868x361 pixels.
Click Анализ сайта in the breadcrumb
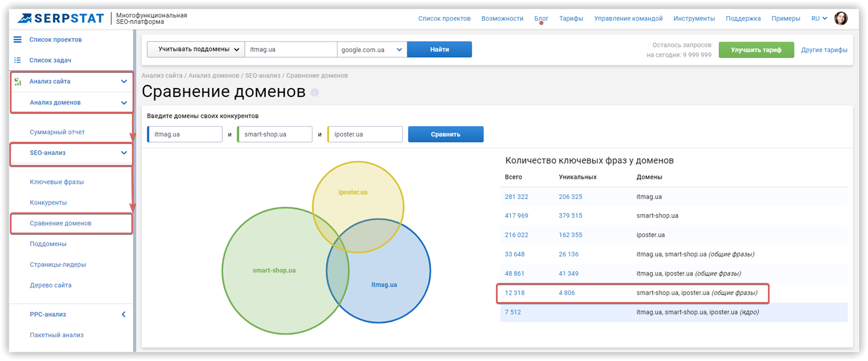(162, 76)
